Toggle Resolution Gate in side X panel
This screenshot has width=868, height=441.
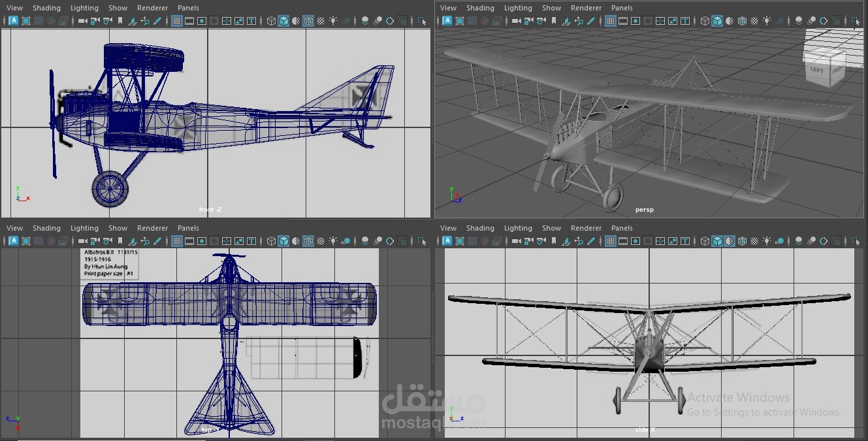(635, 241)
